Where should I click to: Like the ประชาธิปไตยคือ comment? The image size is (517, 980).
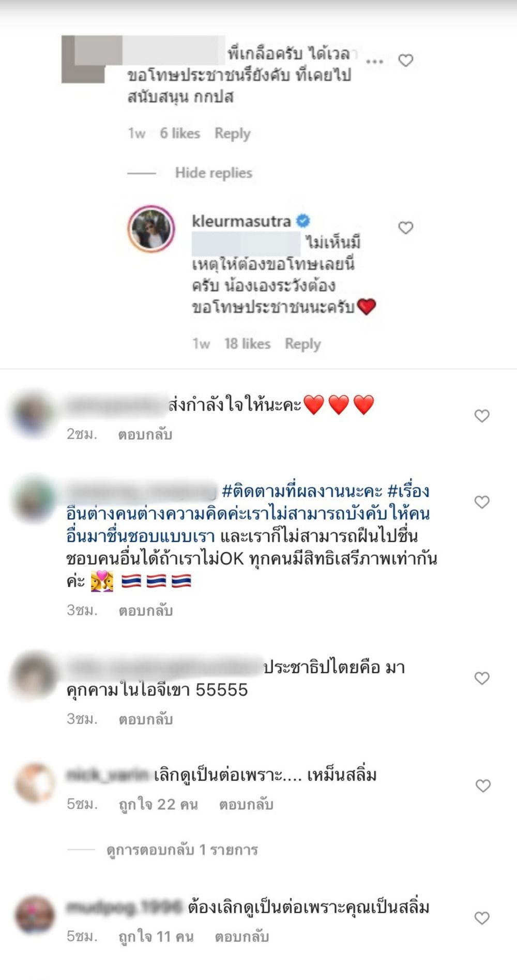pyautogui.click(x=482, y=678)
